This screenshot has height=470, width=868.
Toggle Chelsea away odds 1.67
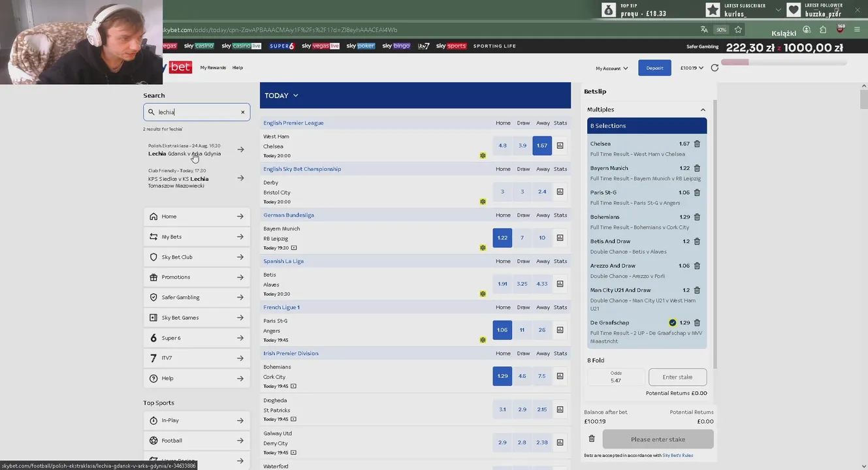pos(542,146)
